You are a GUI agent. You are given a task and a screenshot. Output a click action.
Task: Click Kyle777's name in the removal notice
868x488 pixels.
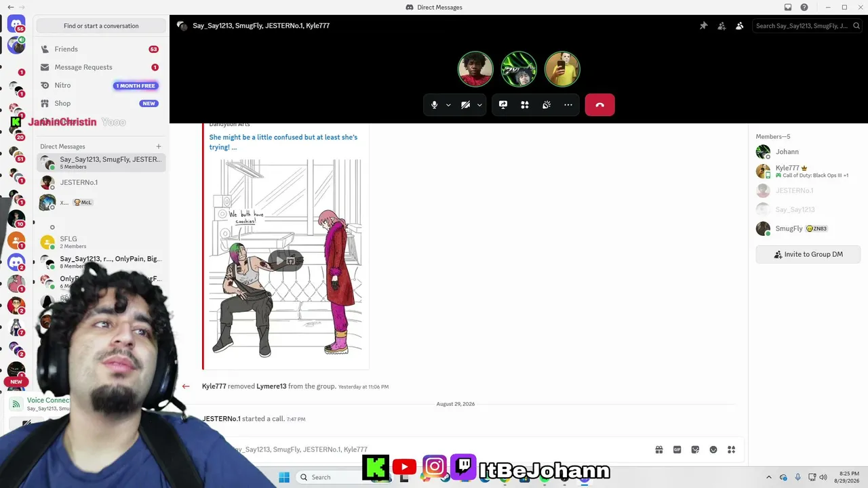pos(214,386)
